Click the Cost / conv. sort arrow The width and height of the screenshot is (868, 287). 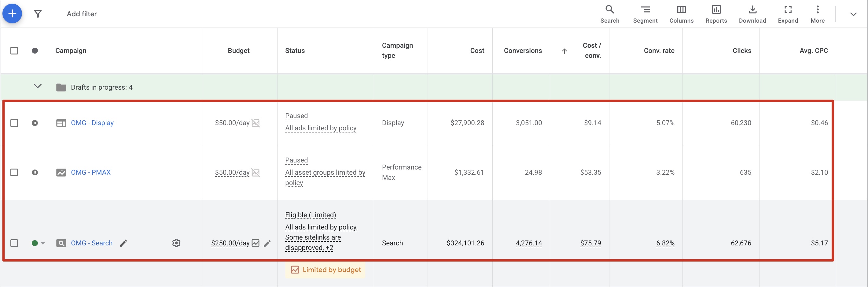(565, 51)
